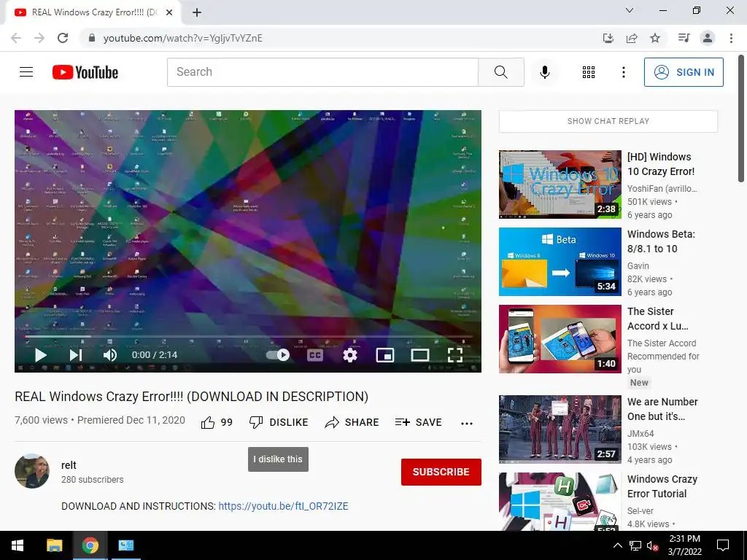Open the Chrome profile avatar
This screenshot has height=560, width=747.
[x=708, y=38]
